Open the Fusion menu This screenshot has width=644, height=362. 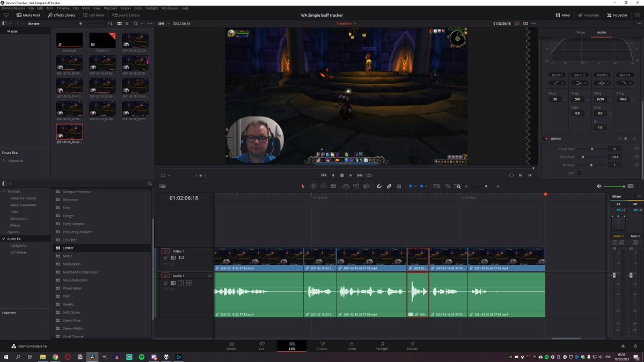(x=125, y=8)
